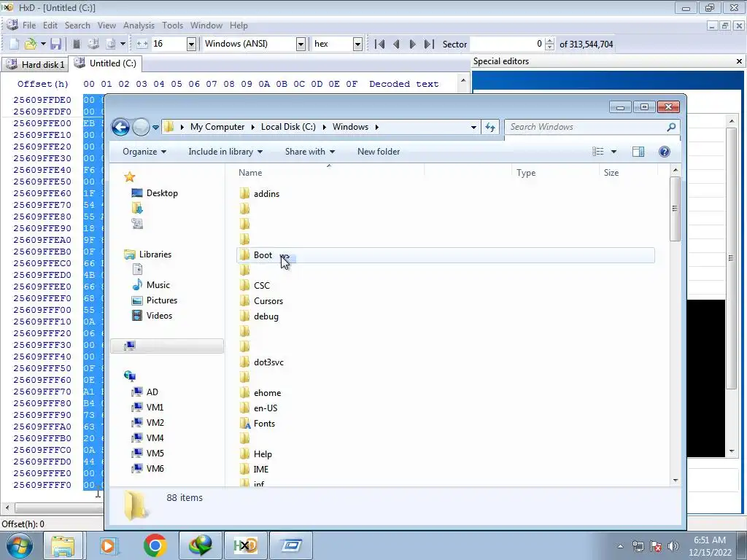Click the change view icon in Explorer
747x560 pixels.
point(598,152)
